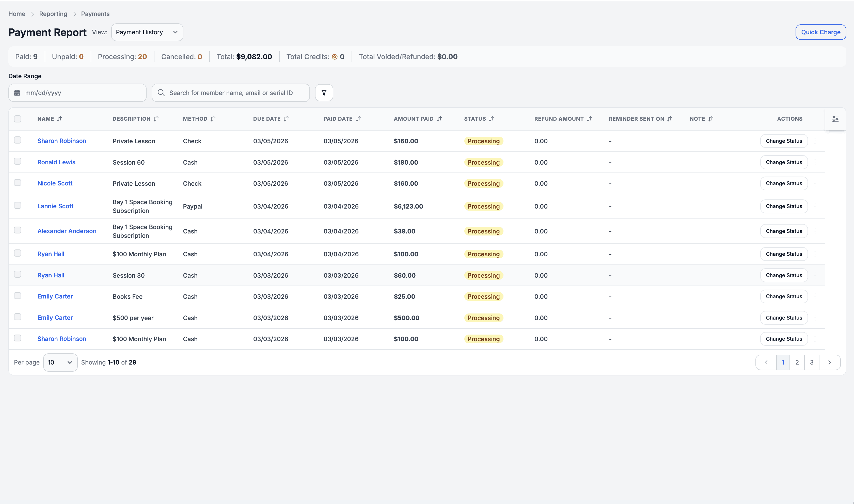This screenshot has width=854, height=504.
Task: Expand the Payment History view dropdown
Action: (147, 32)
